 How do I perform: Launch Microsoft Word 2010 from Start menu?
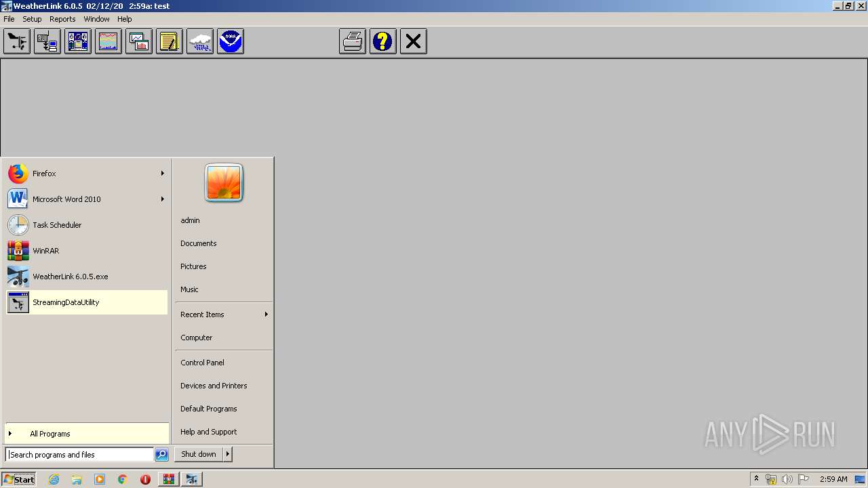[87, 199]
